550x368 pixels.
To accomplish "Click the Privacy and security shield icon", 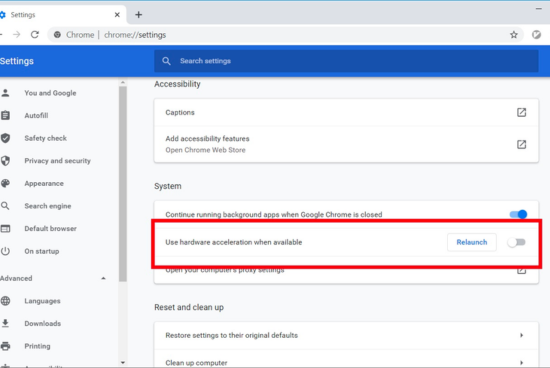I will point(5,161).
